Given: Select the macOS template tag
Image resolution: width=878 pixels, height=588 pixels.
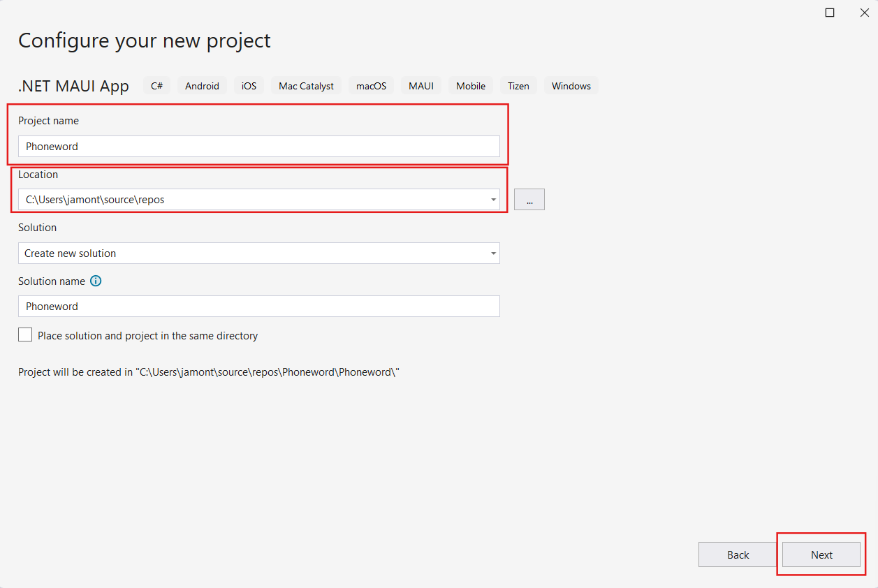Looking at the screenshot, I should 371,85.
